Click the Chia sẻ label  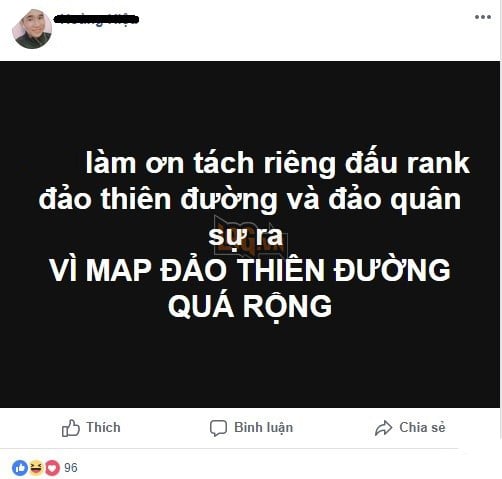[x=422, y=427]
